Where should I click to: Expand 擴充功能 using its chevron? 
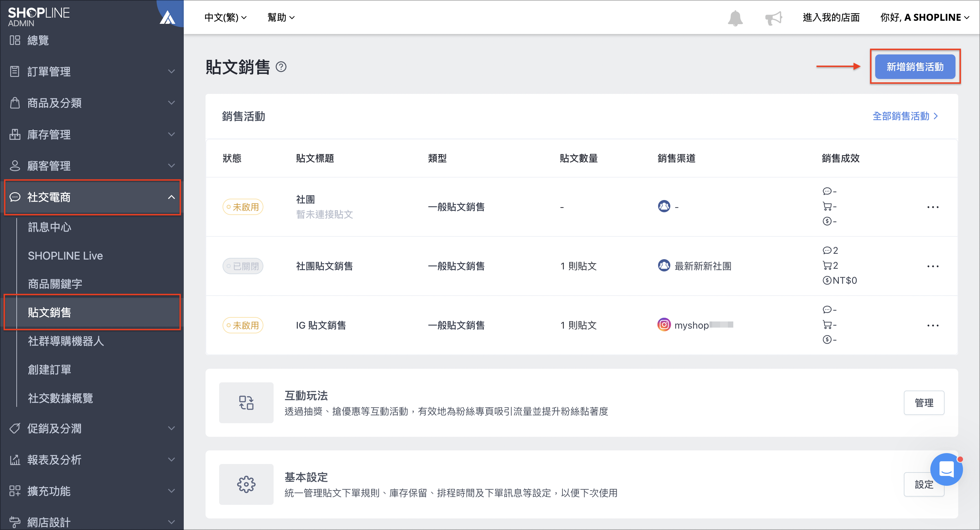(171, 491)
